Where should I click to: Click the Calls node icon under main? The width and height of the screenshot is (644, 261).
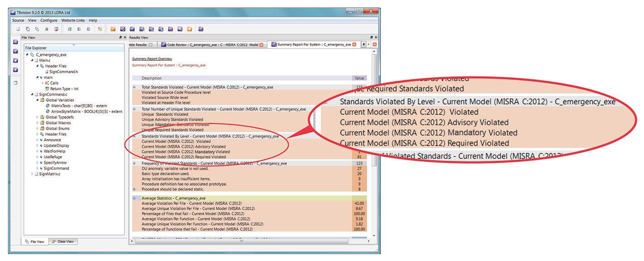pos(47,83)
